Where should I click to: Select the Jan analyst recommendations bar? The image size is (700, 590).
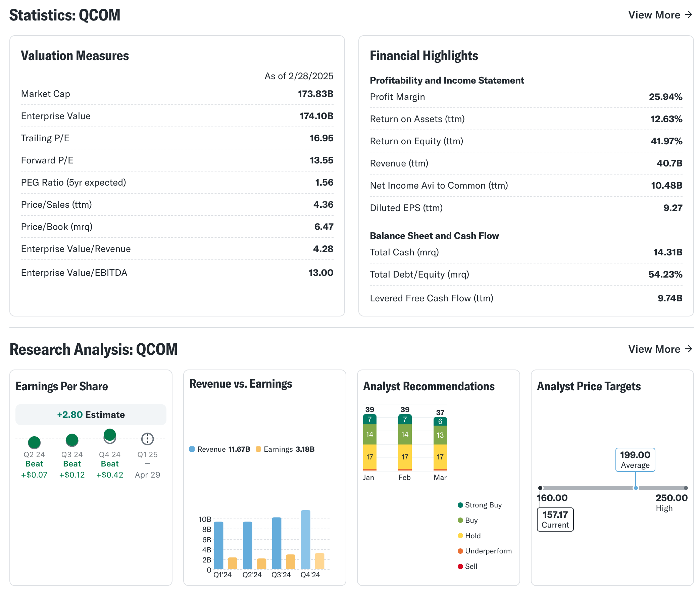tap(369, 442)
